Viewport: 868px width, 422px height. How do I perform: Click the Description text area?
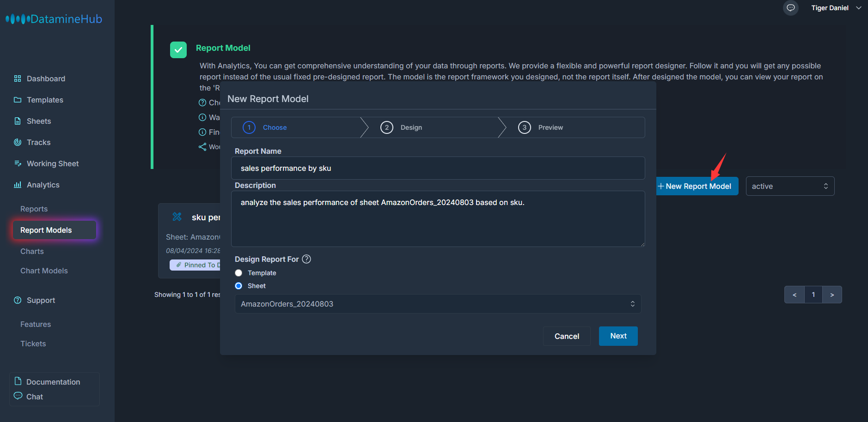[438, 219]
